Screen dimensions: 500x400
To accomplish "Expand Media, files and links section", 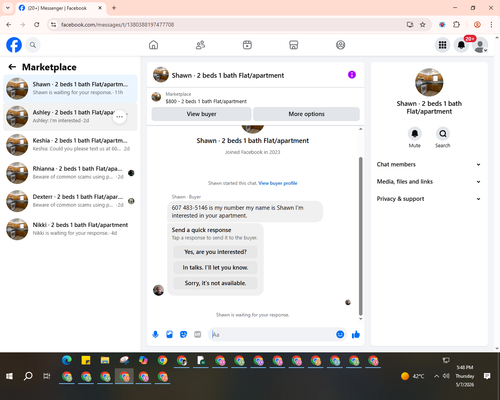I will [429, 182].
